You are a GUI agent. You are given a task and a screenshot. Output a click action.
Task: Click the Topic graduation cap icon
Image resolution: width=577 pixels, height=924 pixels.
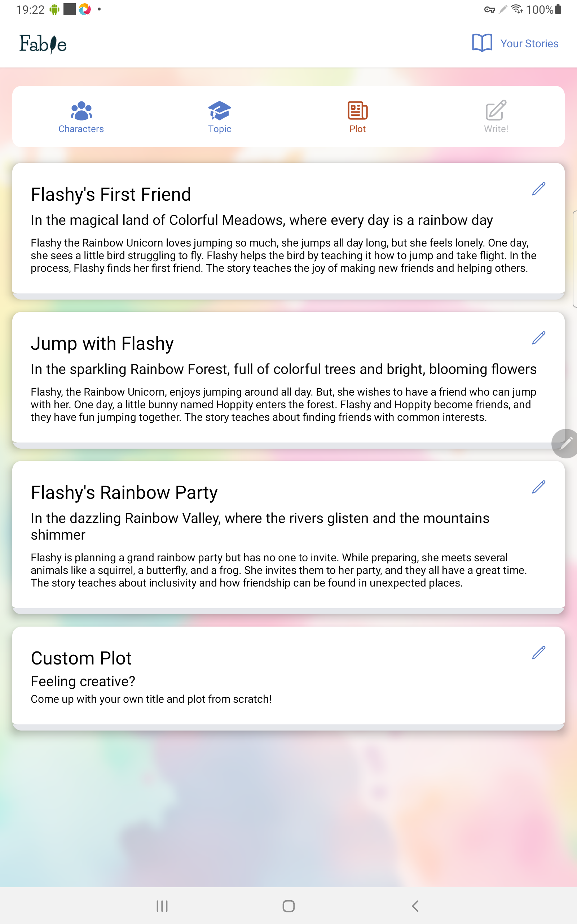tap(219, 111)
